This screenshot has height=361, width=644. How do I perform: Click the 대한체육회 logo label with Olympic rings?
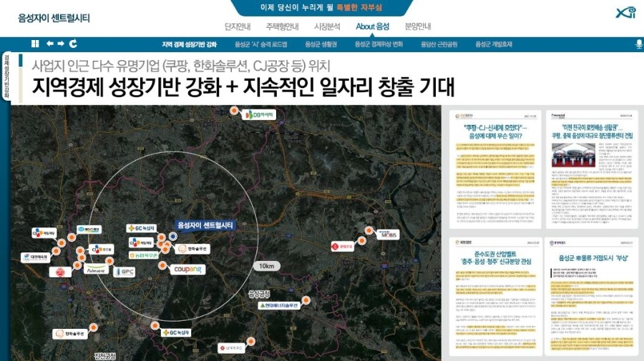[x=36, y=258]
